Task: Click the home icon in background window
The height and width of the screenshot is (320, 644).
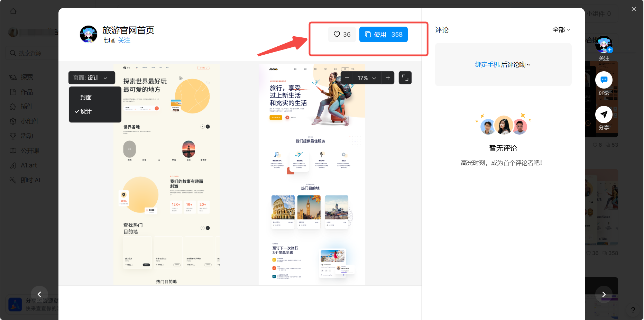Action: pos(13,11)
